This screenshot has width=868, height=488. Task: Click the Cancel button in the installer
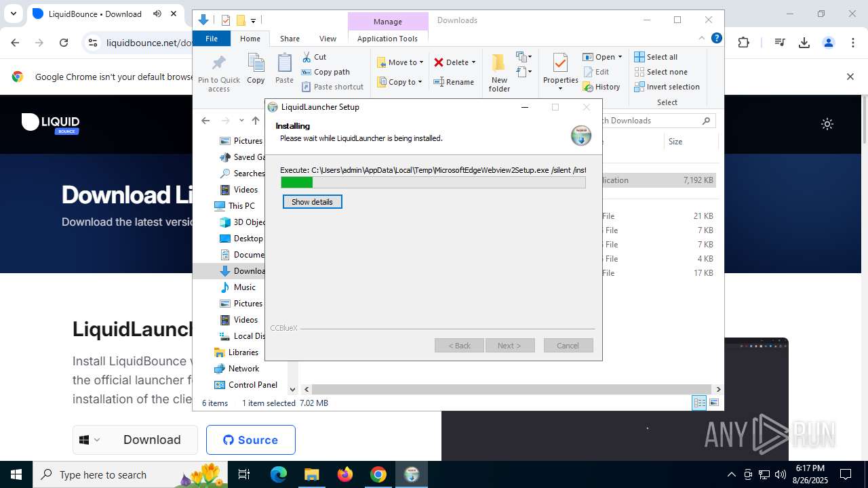pyautogui.click(x=568, y=346)
